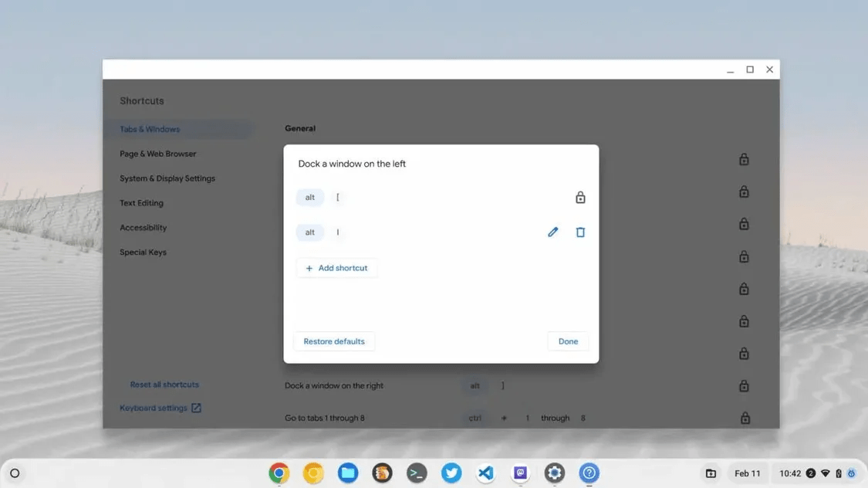
Task: Delete the "alt + l" shortcut
Action: tap(580, 232)
